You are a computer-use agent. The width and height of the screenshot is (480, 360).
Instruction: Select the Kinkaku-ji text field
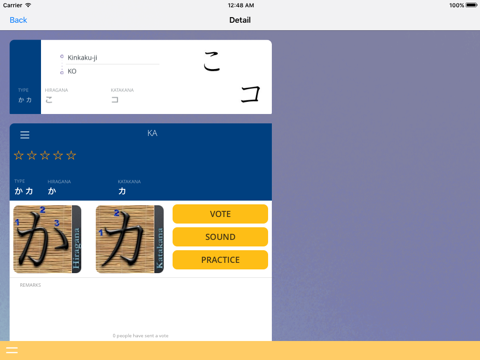click(113, 58)
